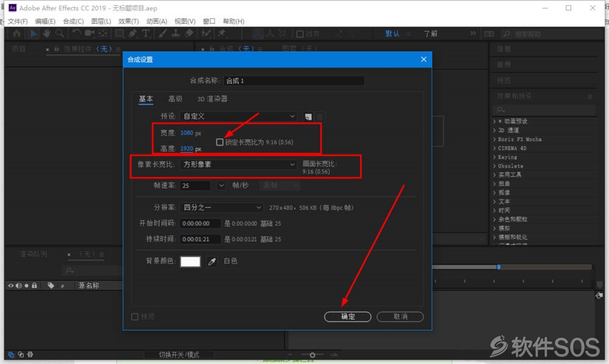The width and height of the screenshot is (609, 364).
Task: Select the 了解 workspace
Action: coord(431,33)
